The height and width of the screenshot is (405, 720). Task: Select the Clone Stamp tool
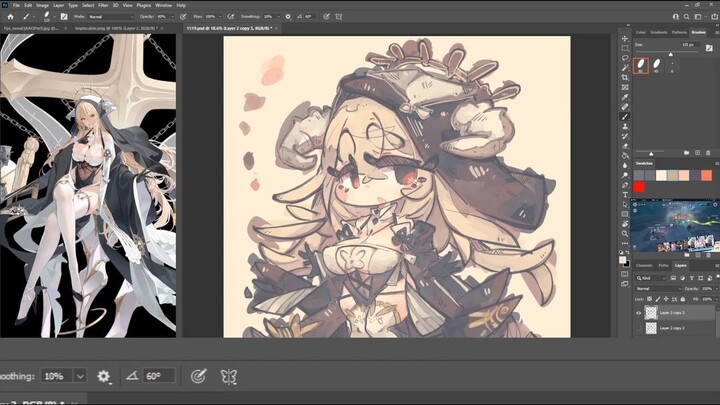(625, 126)
